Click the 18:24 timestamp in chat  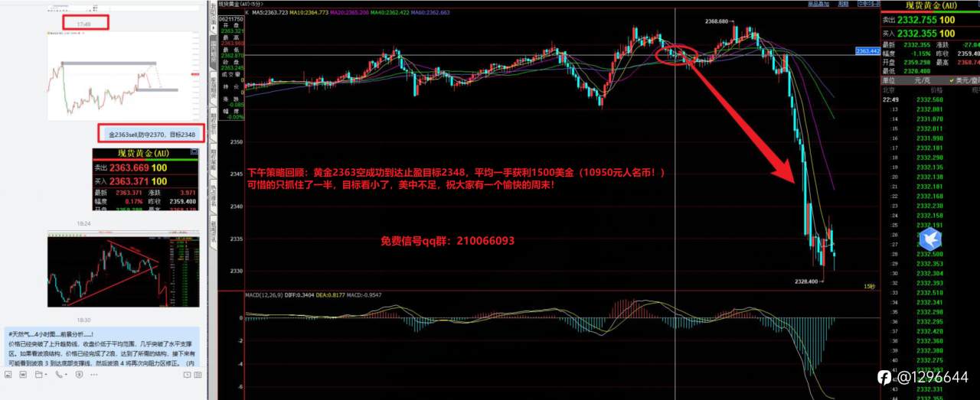(x=83, y=224)
